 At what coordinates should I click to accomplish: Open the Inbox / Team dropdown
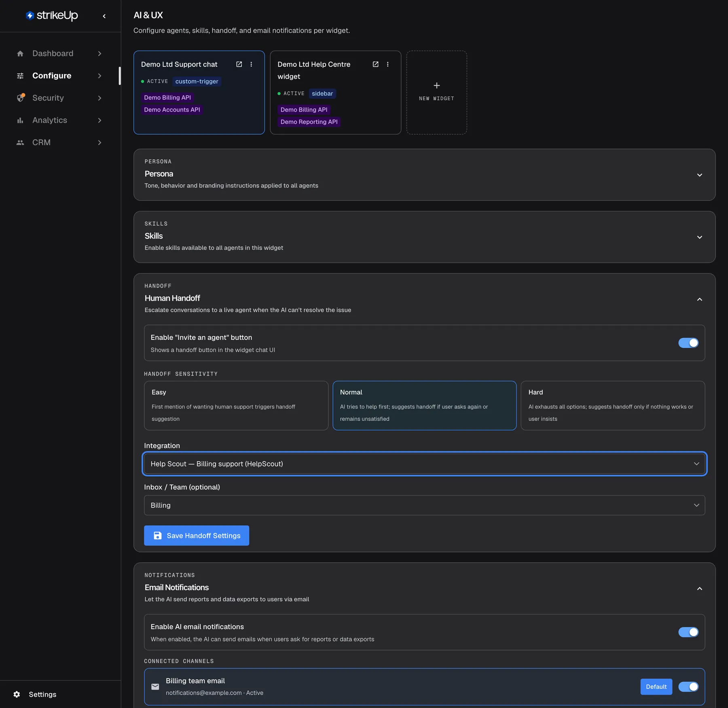[424, 505]
